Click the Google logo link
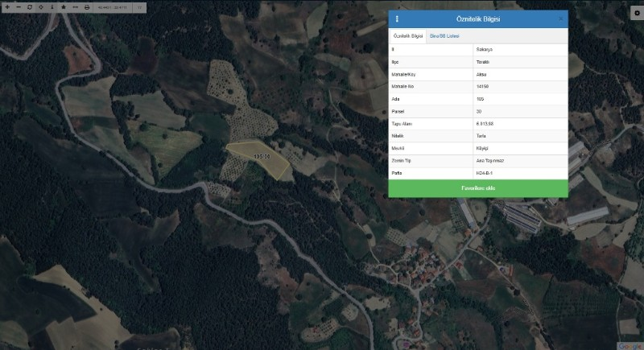 tap(630, 345)
